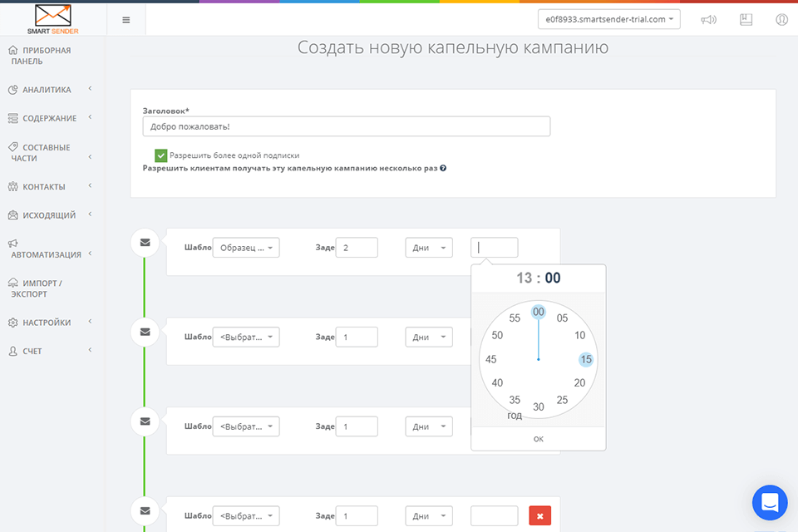Click the fourth step envelope icon
This screenshot has height=532, width=798.
click(145, 510)
